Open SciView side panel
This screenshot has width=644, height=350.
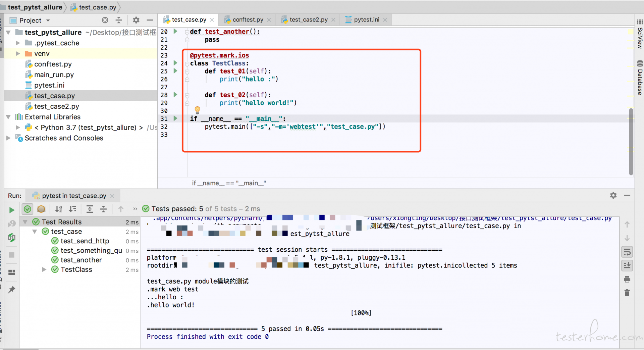tap(640, 34)
